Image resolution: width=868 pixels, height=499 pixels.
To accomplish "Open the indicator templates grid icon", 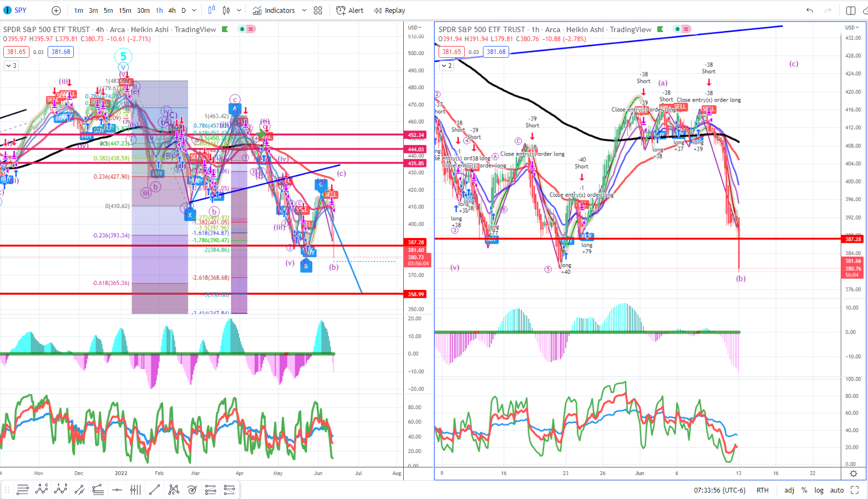I will click(x=318, y=10).
